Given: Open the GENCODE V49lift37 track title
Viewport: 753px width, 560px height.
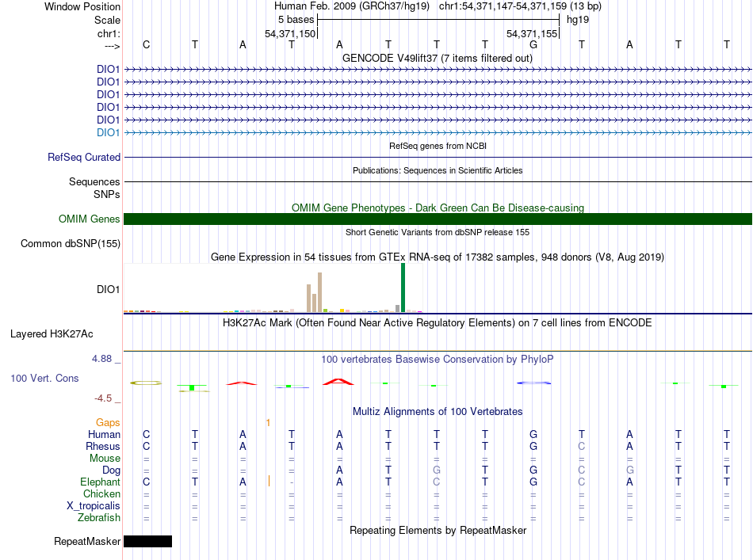Looking at the screenshot, I should (x=437, y=58).
